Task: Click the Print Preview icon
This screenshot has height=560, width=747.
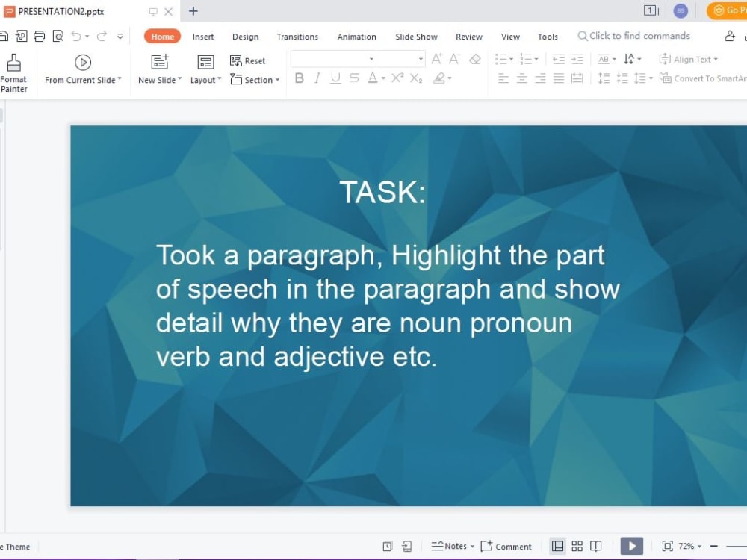Action: click(58, 35)
